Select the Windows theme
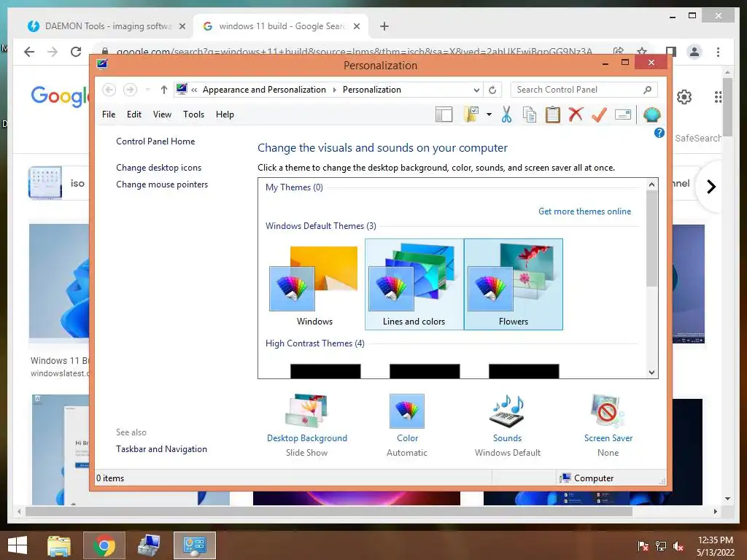The width and height of the screenshot is (747, 560). [314, 284]
